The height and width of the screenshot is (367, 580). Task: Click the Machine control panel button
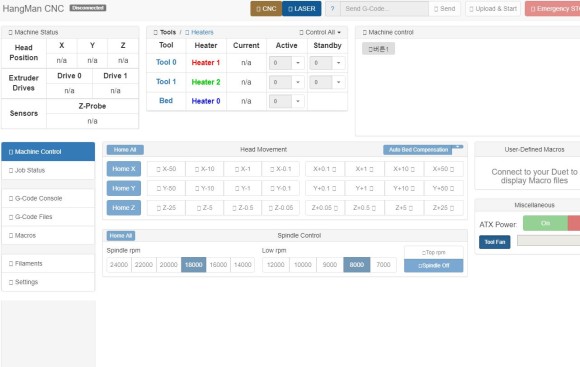[x=378, y=49]
